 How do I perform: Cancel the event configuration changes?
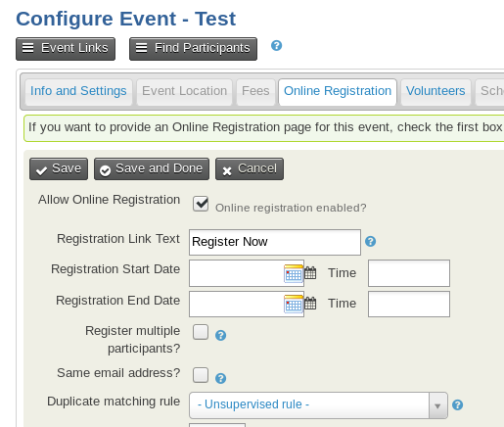click(250, 168)
